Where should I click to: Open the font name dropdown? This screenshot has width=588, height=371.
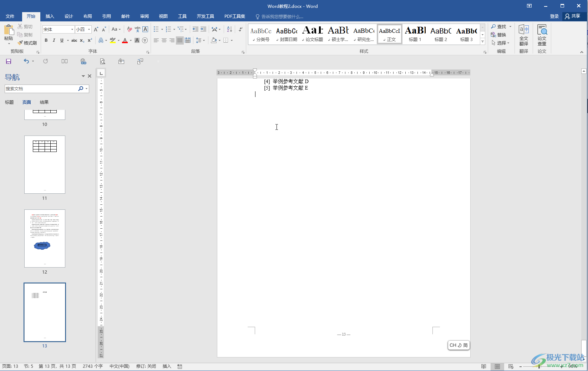pyautogui.click(x=72, y=29)
